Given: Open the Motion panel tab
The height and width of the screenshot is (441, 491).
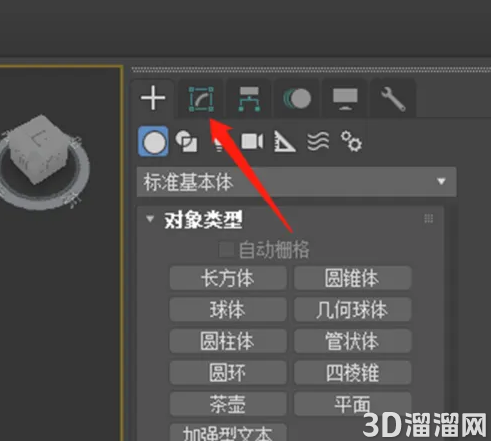Looking at the screenshot, I should (x=297, y=99).
